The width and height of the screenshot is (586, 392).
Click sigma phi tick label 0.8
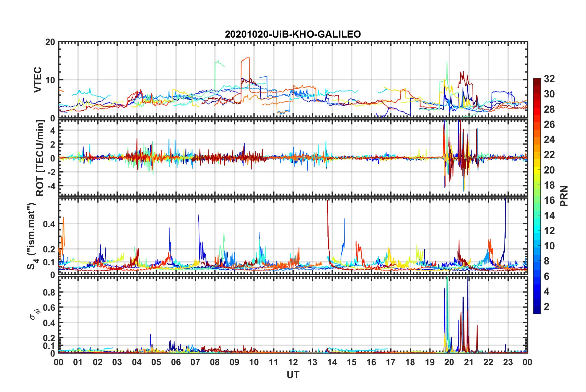point(49,292)
